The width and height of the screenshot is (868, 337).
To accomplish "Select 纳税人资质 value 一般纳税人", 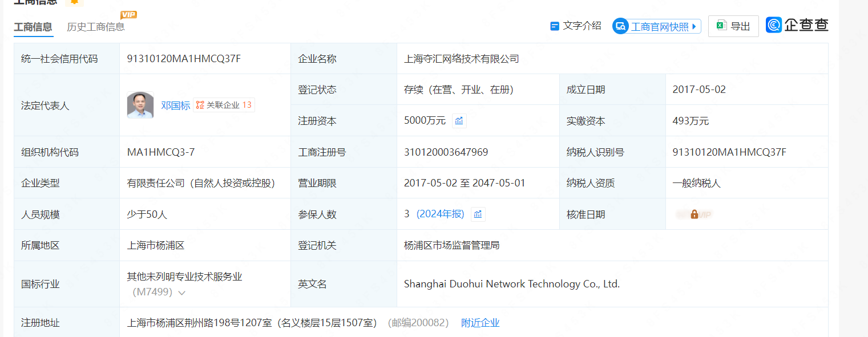I will (697, 183).
